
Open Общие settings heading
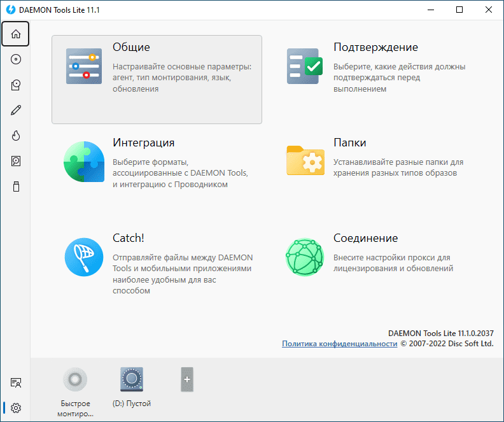click(131, 47)
